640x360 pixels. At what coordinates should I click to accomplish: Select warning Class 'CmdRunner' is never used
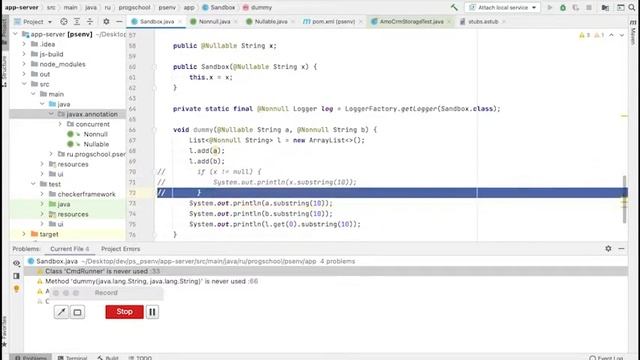[326, 271]
